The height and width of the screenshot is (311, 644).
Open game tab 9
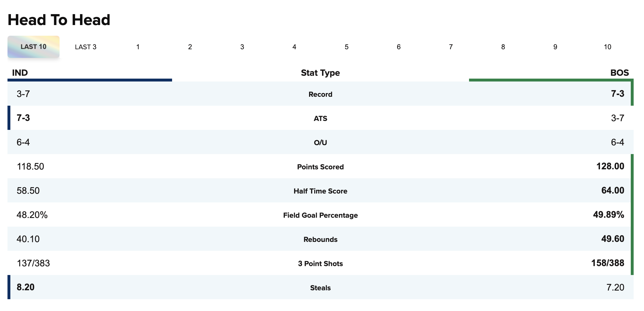pyautogui.click(x=555, y=47)
